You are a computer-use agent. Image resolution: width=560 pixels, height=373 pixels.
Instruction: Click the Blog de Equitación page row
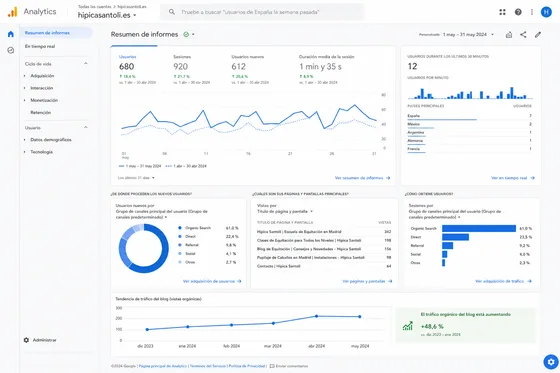tap(324, 249)
